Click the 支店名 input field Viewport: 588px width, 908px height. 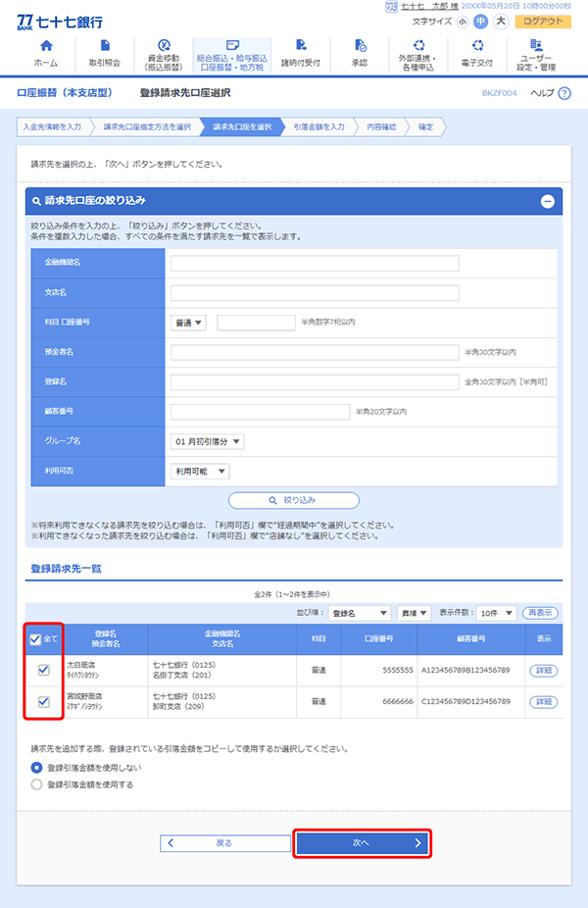click(315, 293)
